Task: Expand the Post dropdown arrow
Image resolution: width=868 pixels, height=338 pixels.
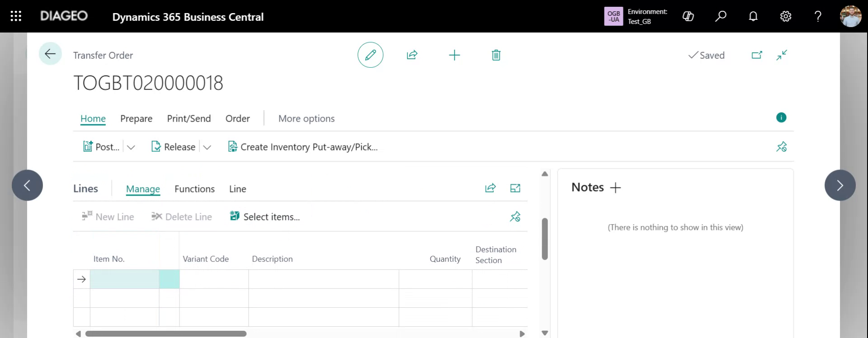Action: pyautogui.click(x=131, y=147)
